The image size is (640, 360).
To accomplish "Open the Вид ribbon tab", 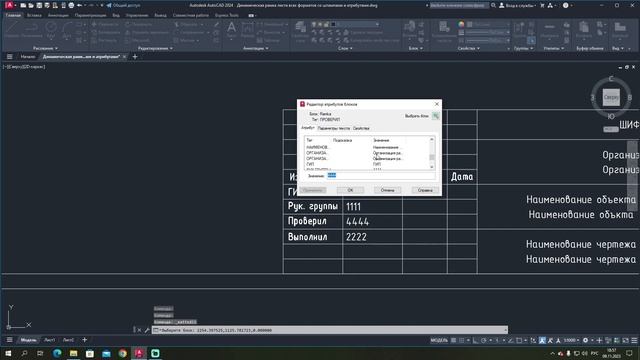I will pos(116,15).
